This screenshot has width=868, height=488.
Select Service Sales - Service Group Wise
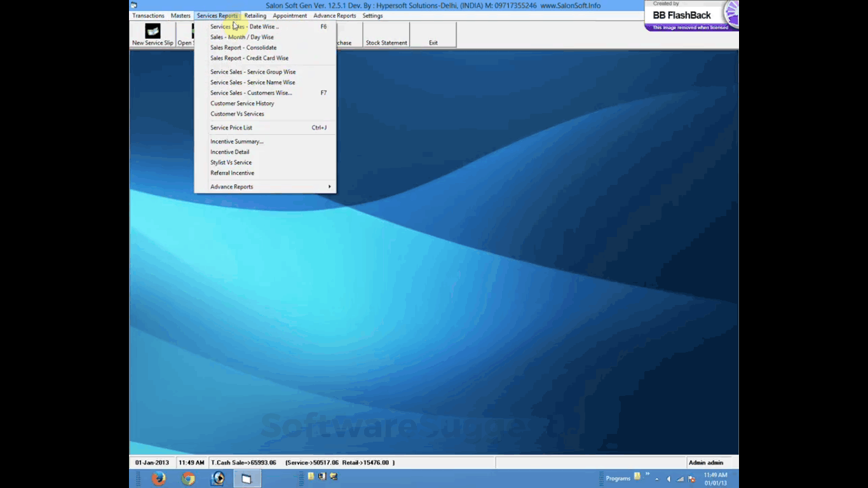point(266,72)
